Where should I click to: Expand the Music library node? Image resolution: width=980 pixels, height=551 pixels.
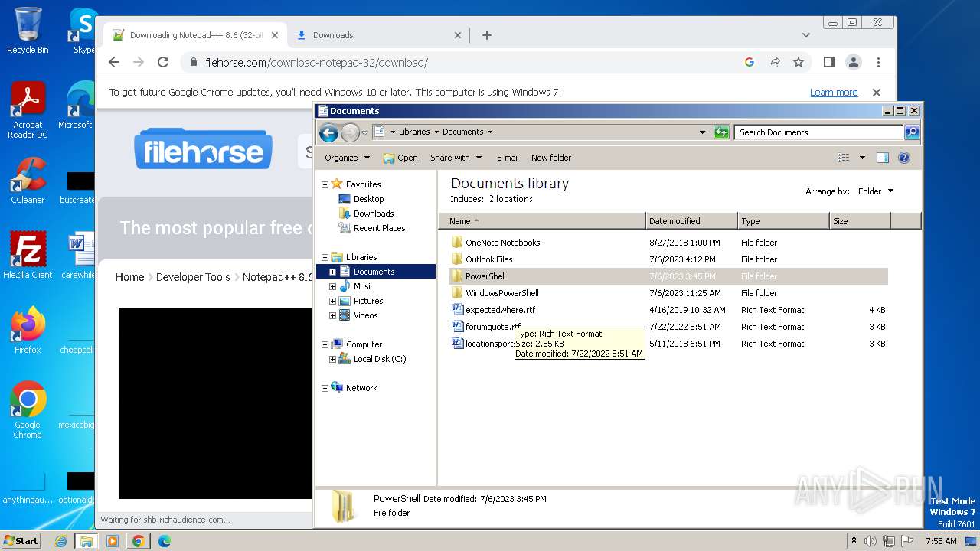tap(332, 286)
